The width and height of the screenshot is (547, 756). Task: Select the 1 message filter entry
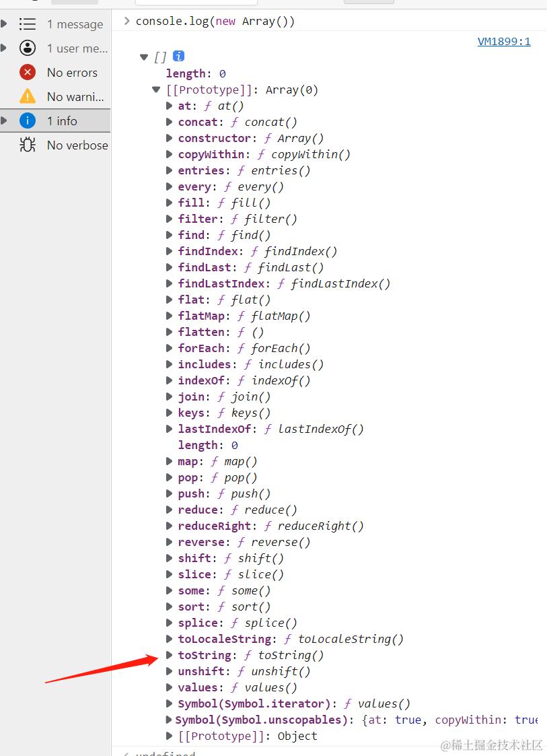tap(75, 24)
